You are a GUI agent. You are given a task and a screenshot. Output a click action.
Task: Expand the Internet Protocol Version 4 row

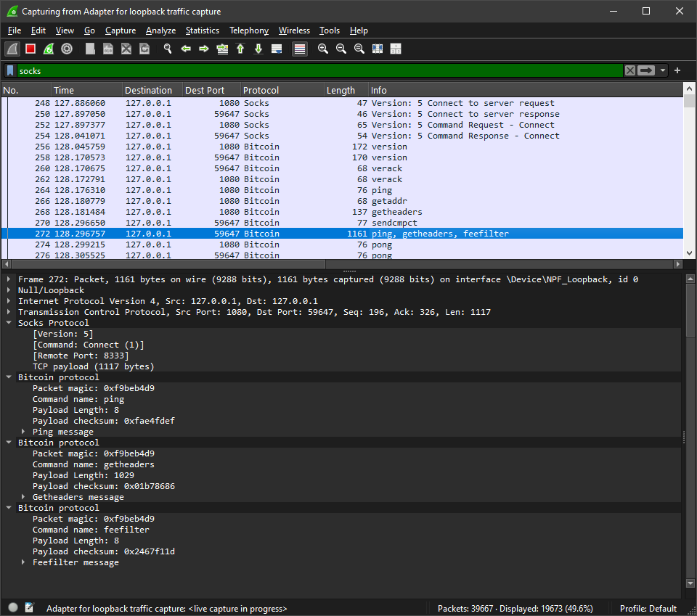(9, 301)
